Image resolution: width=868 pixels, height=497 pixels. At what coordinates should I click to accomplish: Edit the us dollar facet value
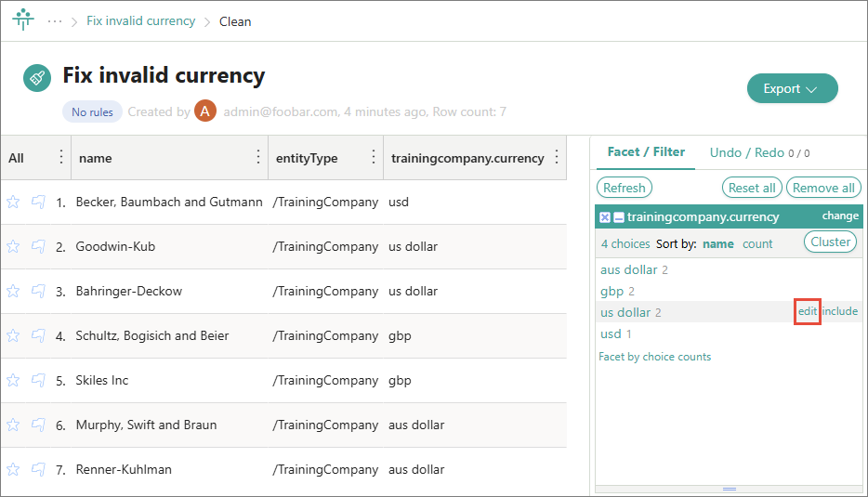[x=807, y=311]
